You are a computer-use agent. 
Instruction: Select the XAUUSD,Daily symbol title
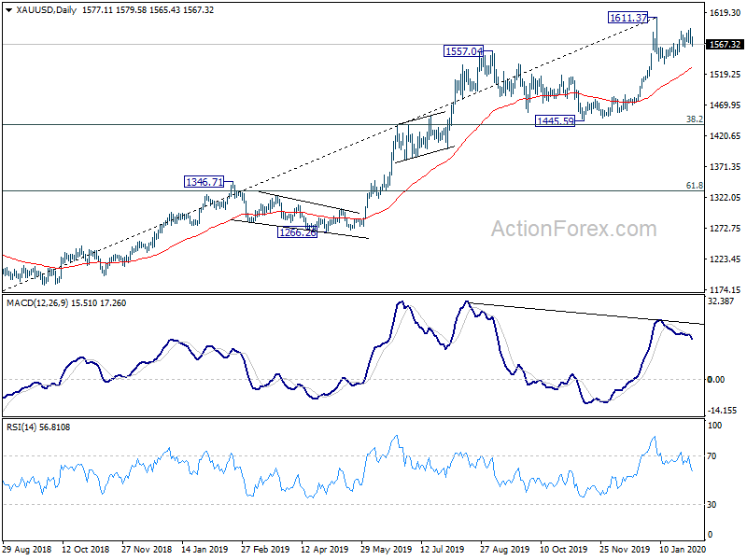[46, 10]
